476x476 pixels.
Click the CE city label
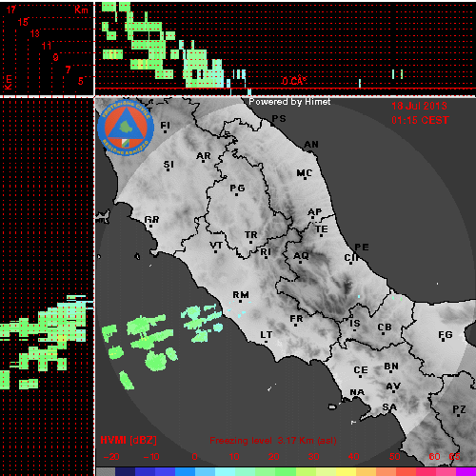[361, 370]
